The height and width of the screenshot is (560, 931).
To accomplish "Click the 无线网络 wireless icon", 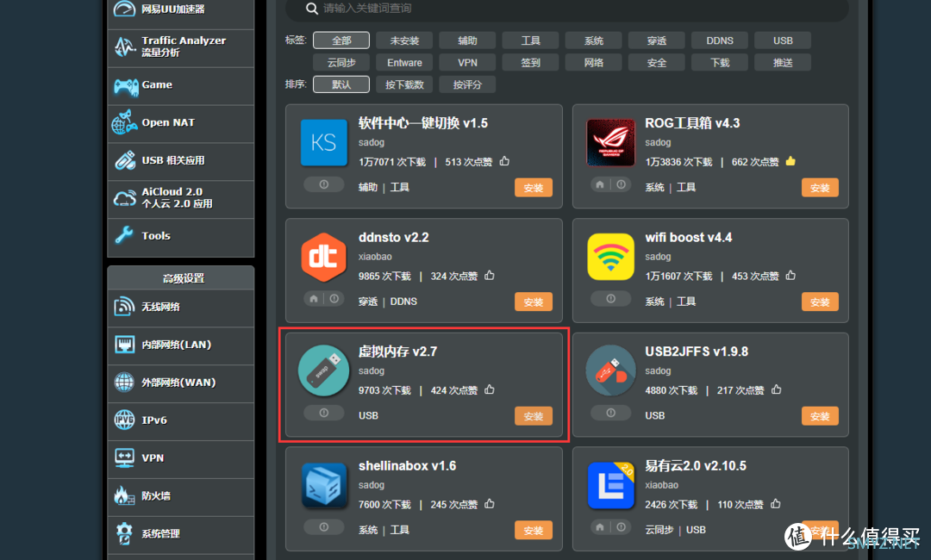I will 124,307.
